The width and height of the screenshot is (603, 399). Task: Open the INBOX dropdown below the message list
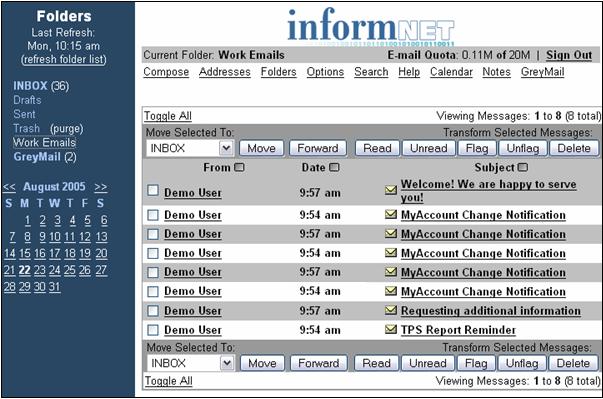(190, 363)
